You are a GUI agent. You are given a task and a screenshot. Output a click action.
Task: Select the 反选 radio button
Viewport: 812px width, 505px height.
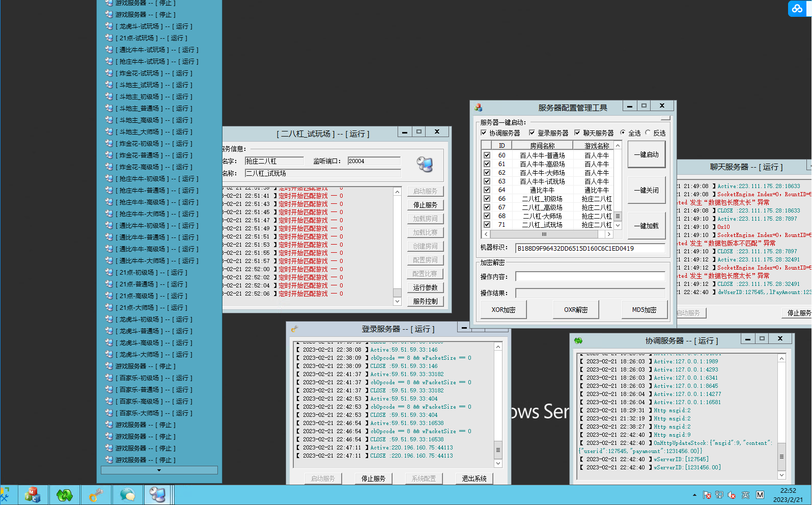click(648, 133)
